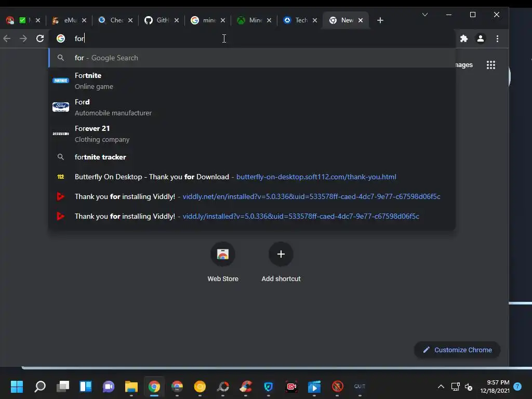532x399 pixels.
Task: Open the viddly.net installed history entry
Action: [252, 196]
